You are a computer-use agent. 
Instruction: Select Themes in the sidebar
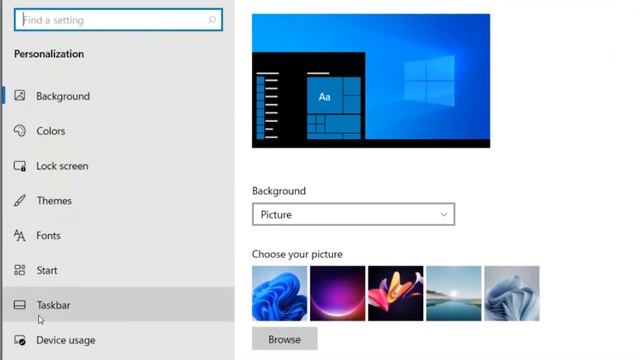point(118,200)
